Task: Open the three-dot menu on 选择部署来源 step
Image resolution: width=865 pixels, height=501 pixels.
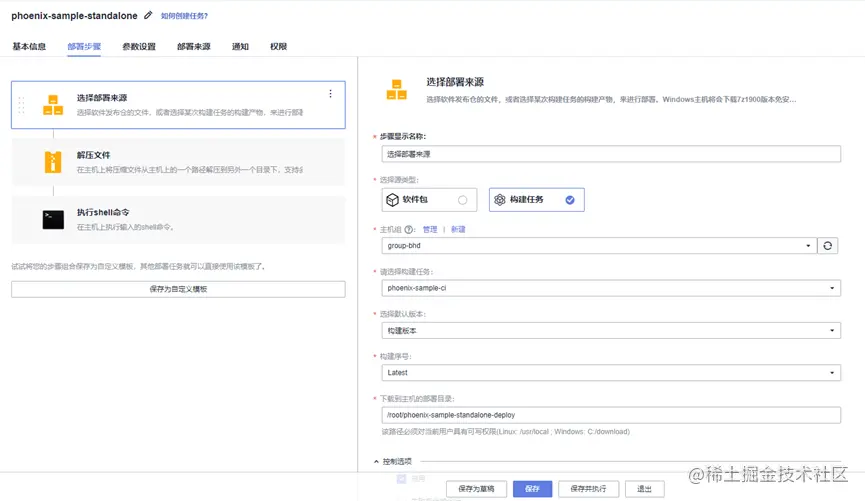Action: (330, 94)
